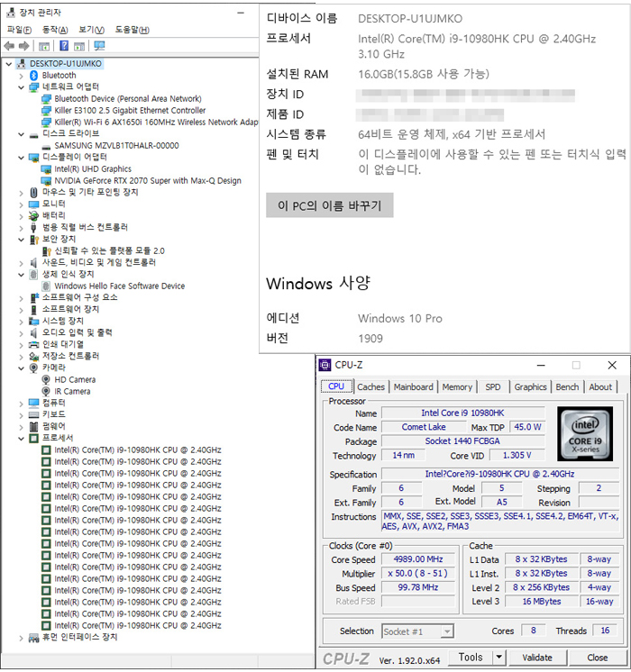Viewport: 631px width, 672px height.
Task: Click the blue help icon in toolbar
Action: (x=64, y=45)
